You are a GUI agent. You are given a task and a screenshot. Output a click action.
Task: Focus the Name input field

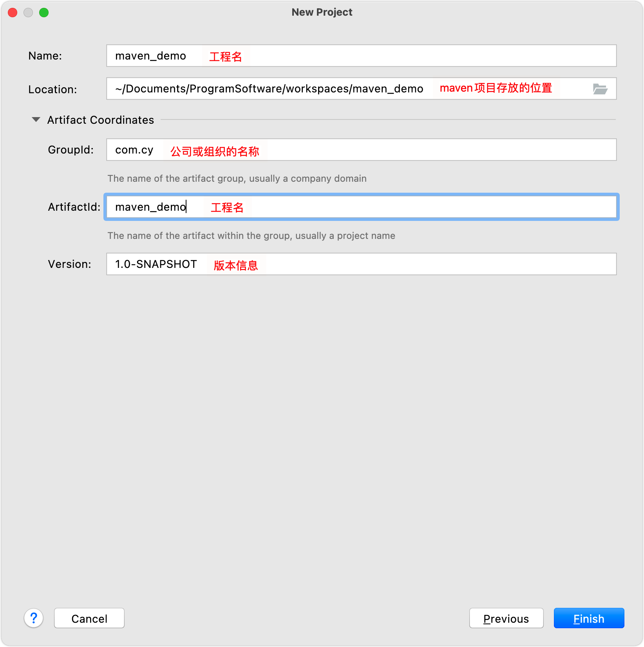pos(361,56)
